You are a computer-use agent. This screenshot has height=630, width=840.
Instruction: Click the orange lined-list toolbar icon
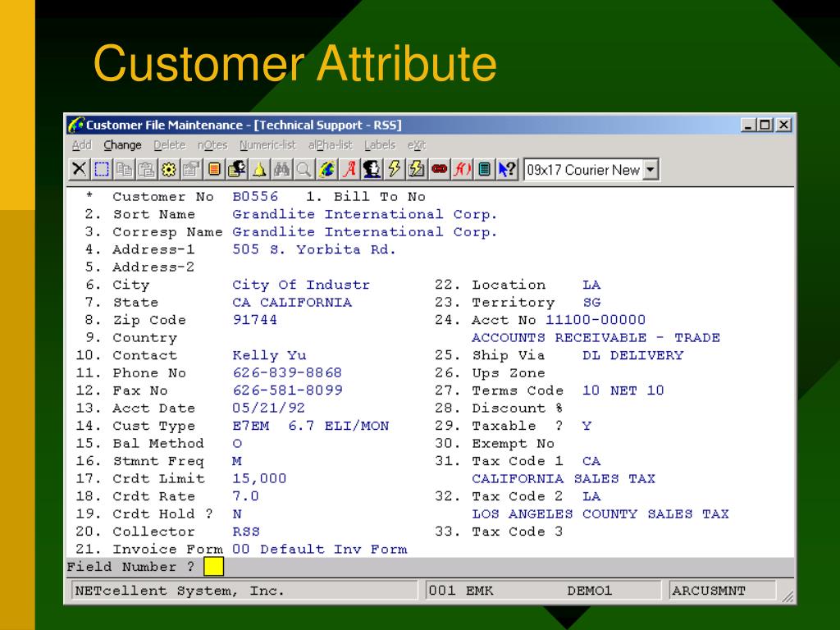click(x=214, y=169)
